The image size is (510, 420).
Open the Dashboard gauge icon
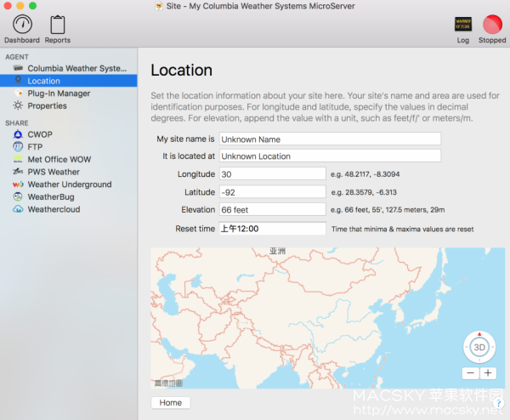click(x=22, y=24)
